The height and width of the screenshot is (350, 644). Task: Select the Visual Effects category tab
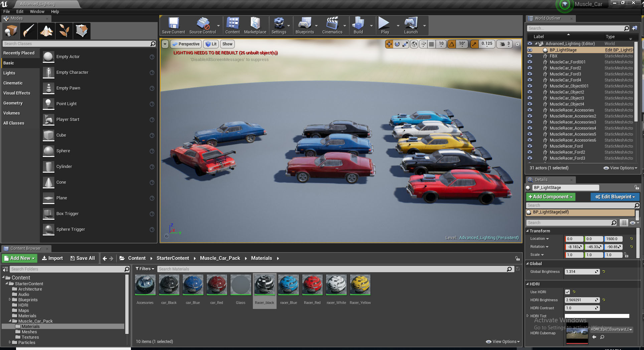coord(20,93)
